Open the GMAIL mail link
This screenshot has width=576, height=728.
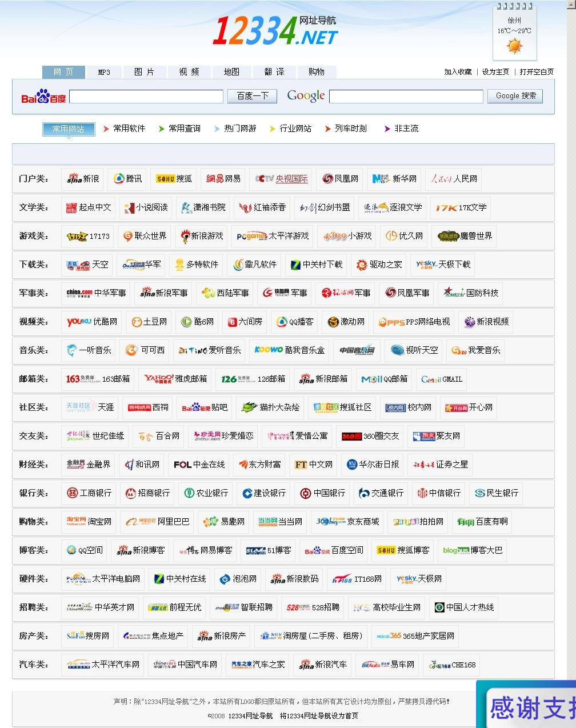(442, 379)
